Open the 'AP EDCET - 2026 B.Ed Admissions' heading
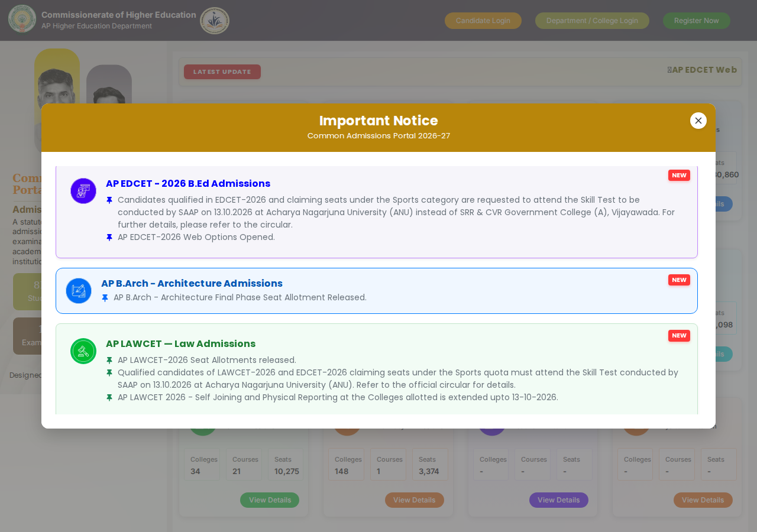This screenshot has width=757, height=532. coord(188,184)
